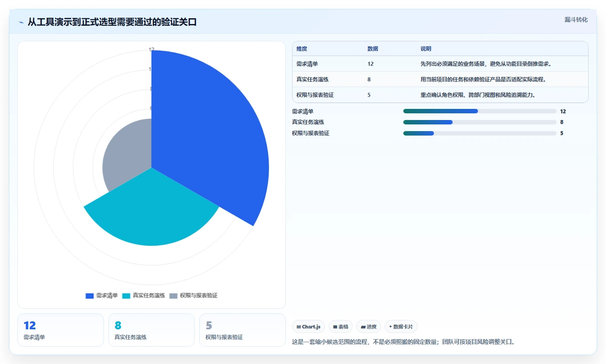The image size is (606, 364).
Task: Click the lightning icon before the title
Action: pos(21,22)
